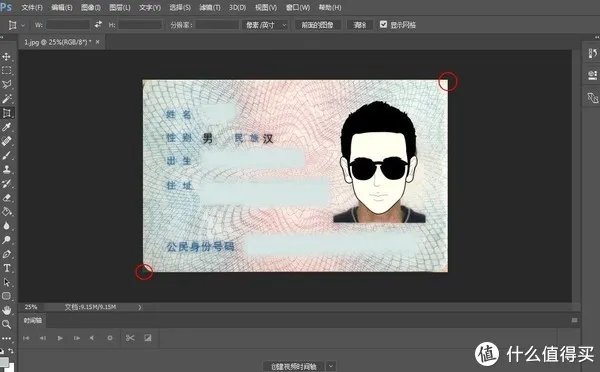Select the Zoom magnifier tool

point(7,324)
